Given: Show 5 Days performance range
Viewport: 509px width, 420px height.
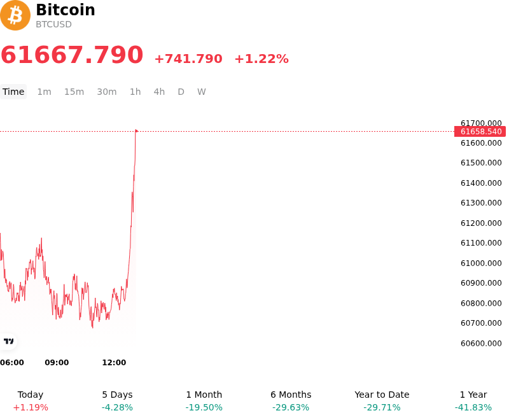Looking at the screenshot, I should [117, 401].
